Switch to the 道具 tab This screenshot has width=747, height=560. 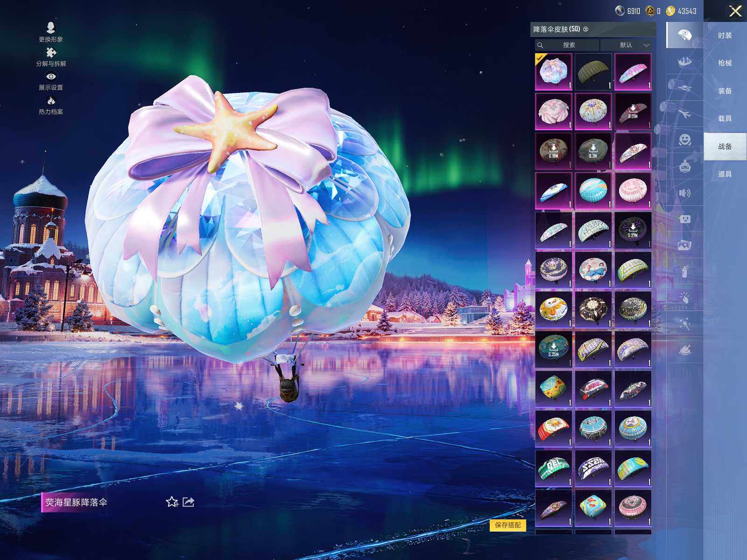[x=725, y=174]
